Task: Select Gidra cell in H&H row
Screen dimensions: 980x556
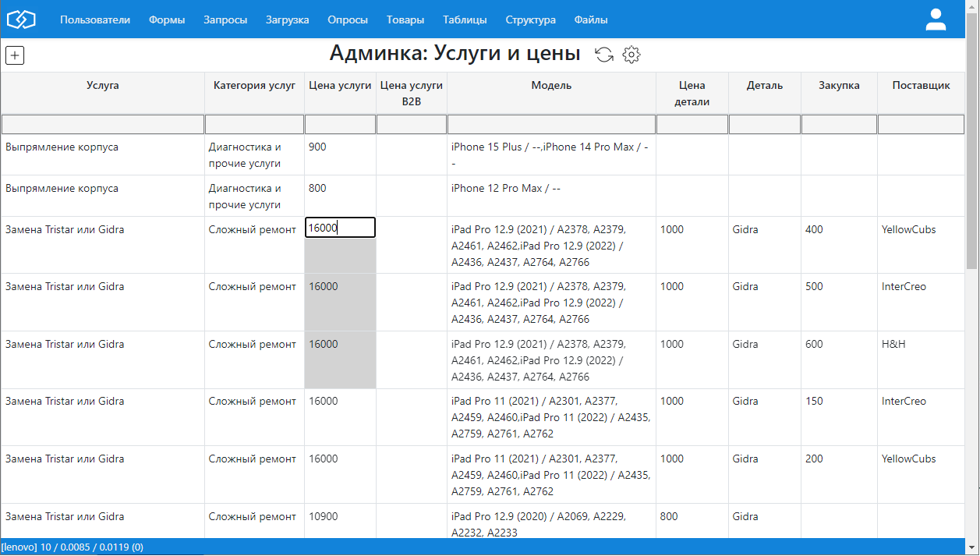Action: pos(765,359)
